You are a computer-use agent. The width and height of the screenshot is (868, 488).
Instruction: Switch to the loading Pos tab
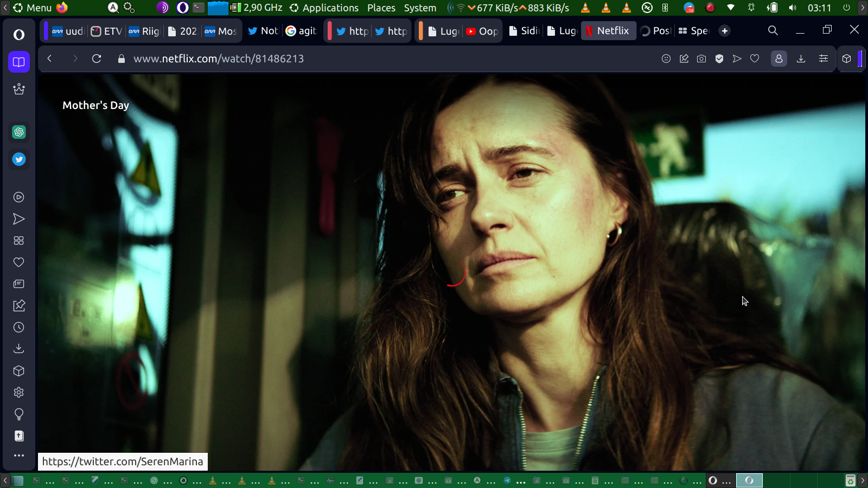pyautogui.click(x=656, y=31)
